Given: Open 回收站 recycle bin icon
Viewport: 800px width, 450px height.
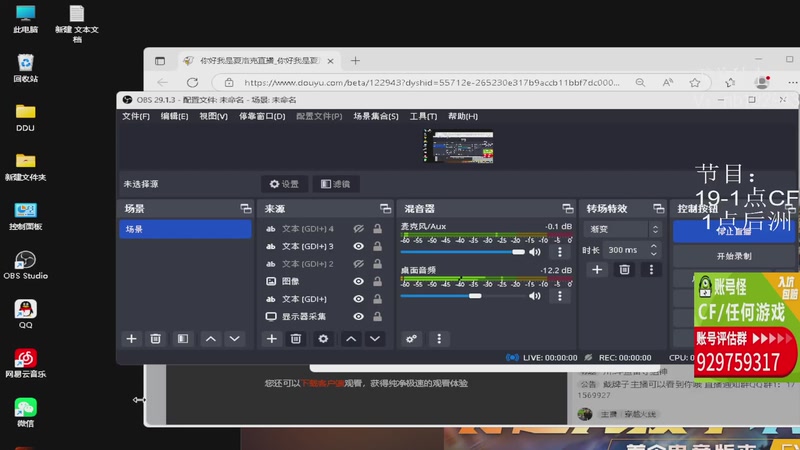Looking at the screenshot, I should point(26,68).
